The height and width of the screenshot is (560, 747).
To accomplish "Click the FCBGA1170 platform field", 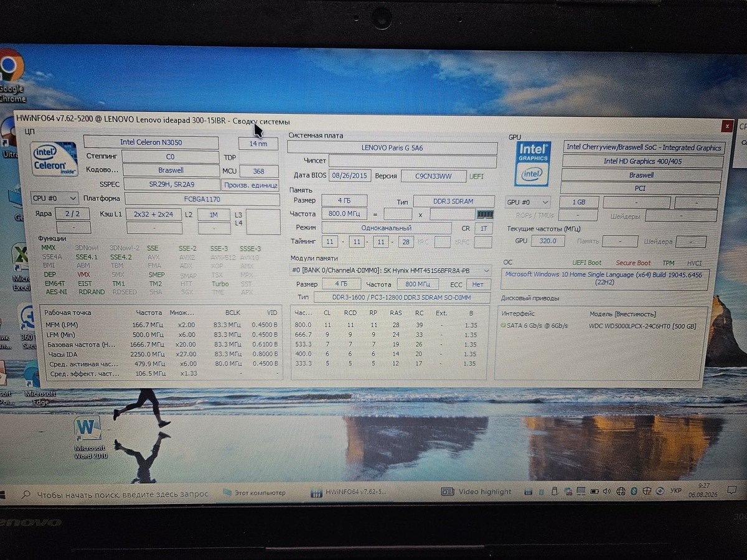I will pos(202,198).
